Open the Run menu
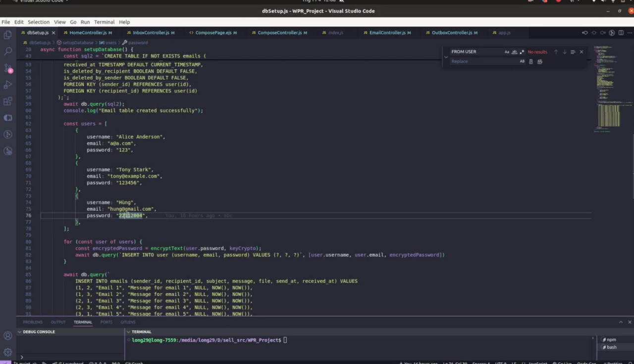634x364 pixels. click(85, 22)
